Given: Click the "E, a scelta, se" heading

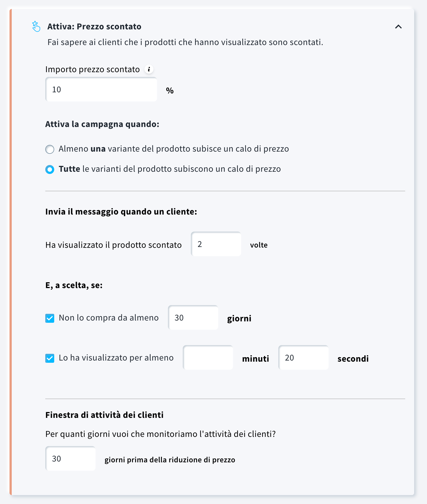Looking at the screenshot, I should tap(74, 285).
